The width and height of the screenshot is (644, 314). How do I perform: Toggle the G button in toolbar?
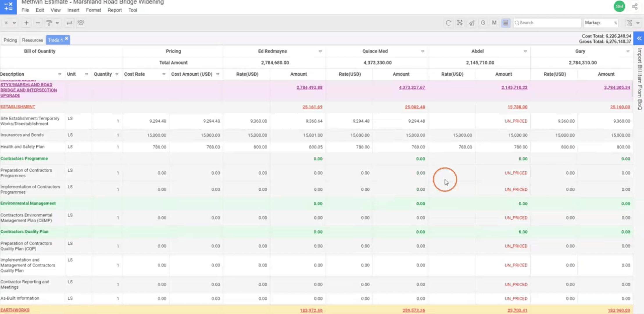pos(483,23)
